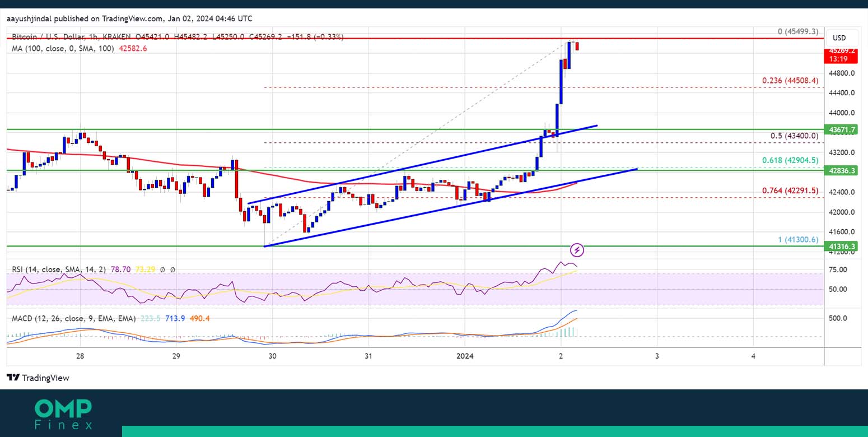The image size is (868, 437).
Task: Click the date label 31 on time axis
Action: point(368,356)
